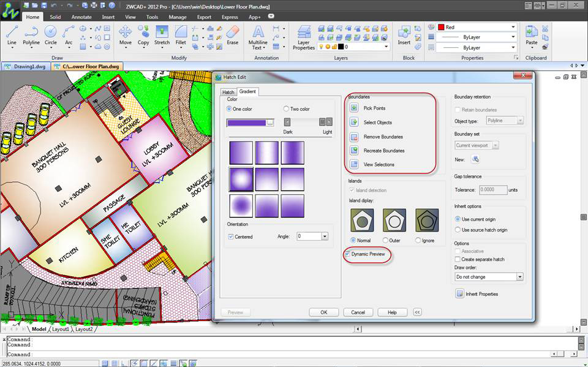Click the Inherit Properties icon
Image resolution: width=588 pixels, height=367 pixels.
(x=459, y=294)
